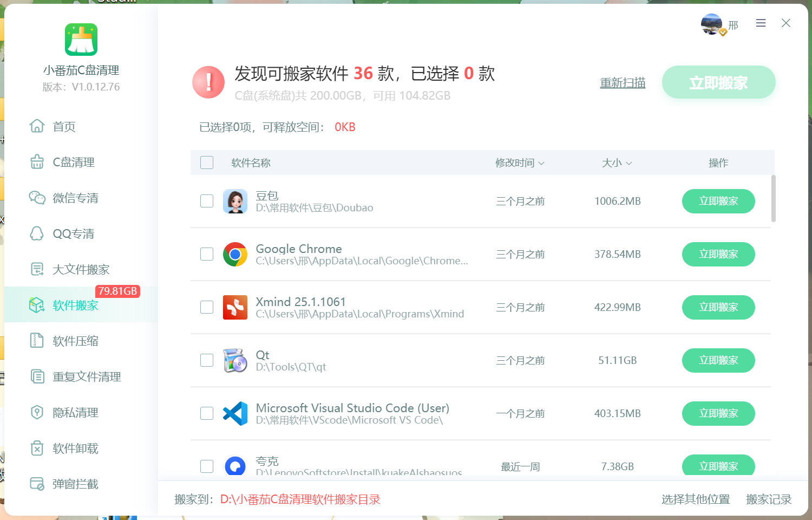Open QQ专清 in the sidebar
Image resolution: width=812 pixels, height=520 pixels.
74,233
